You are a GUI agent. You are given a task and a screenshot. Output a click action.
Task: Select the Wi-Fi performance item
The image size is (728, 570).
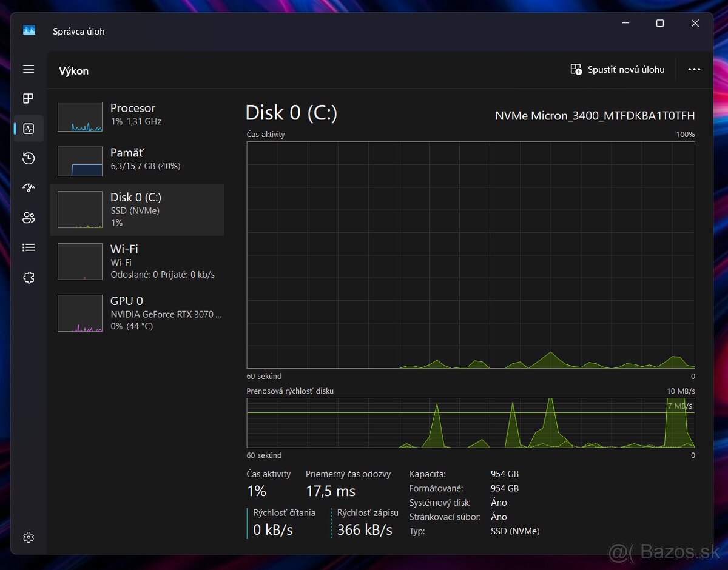tap(136, 261)
